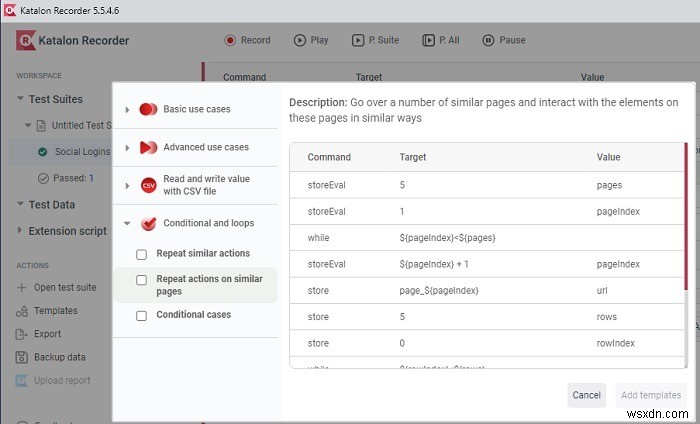Run the Play Suite icon
Image resolution: width=700 pixels, height=424 pixels.
pyautogui.click(x=358, y=41)
